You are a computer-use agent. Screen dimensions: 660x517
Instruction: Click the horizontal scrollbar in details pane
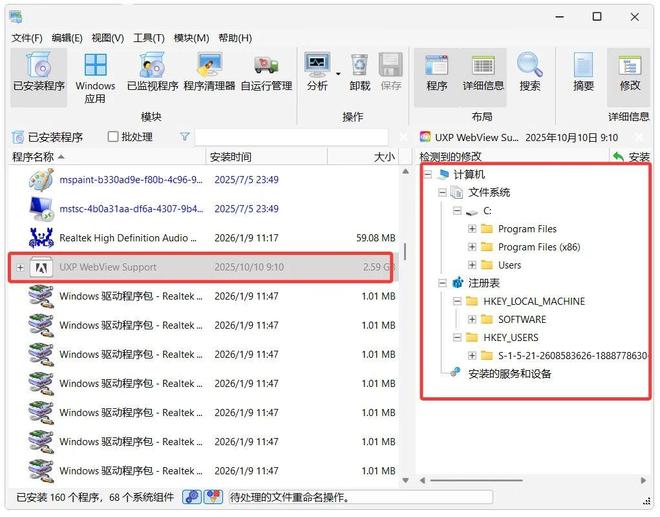pos(476,480)
